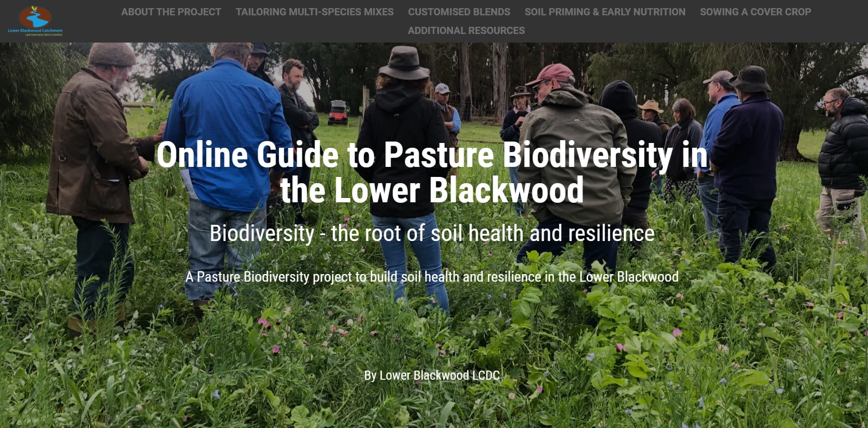
Task: Click the logo's Lower Blackwood Catchment text
Action: click(35, 31)
